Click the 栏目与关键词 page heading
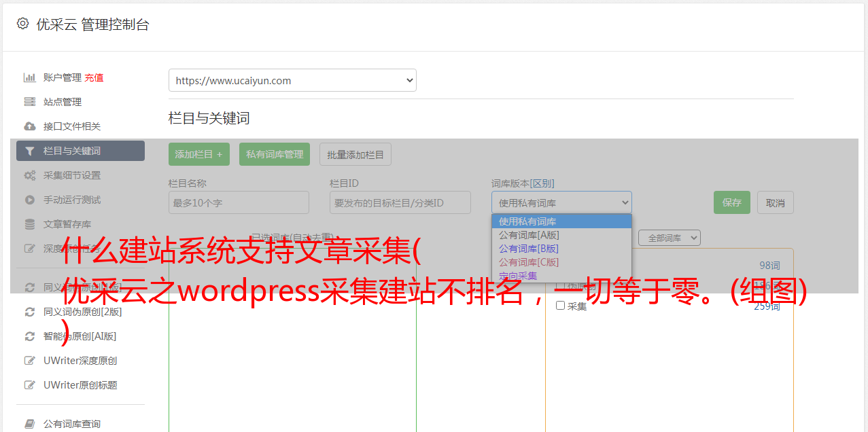 click(209, 118)
